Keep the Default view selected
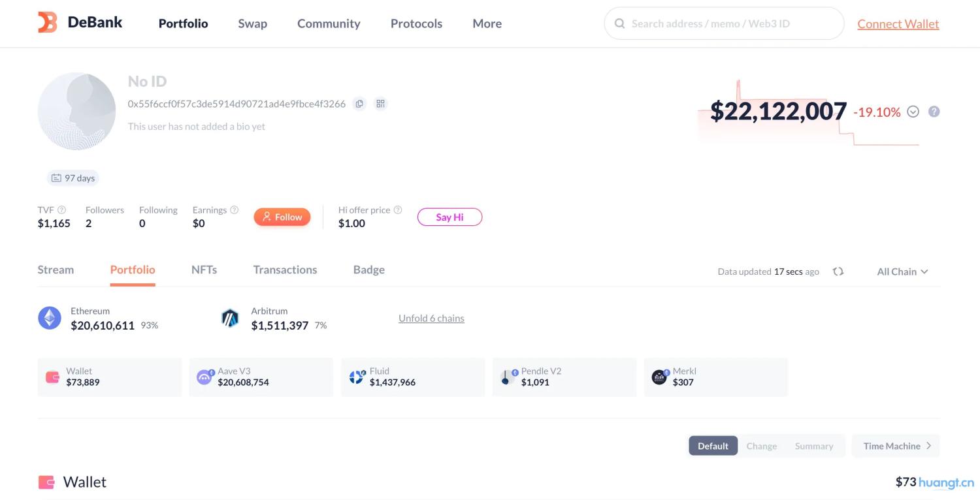980x500 pixels. point(713,445)
